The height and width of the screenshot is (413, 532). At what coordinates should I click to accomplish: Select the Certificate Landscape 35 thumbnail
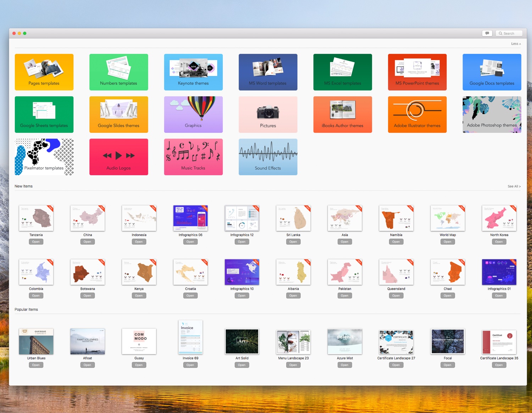tap(499, 341)
